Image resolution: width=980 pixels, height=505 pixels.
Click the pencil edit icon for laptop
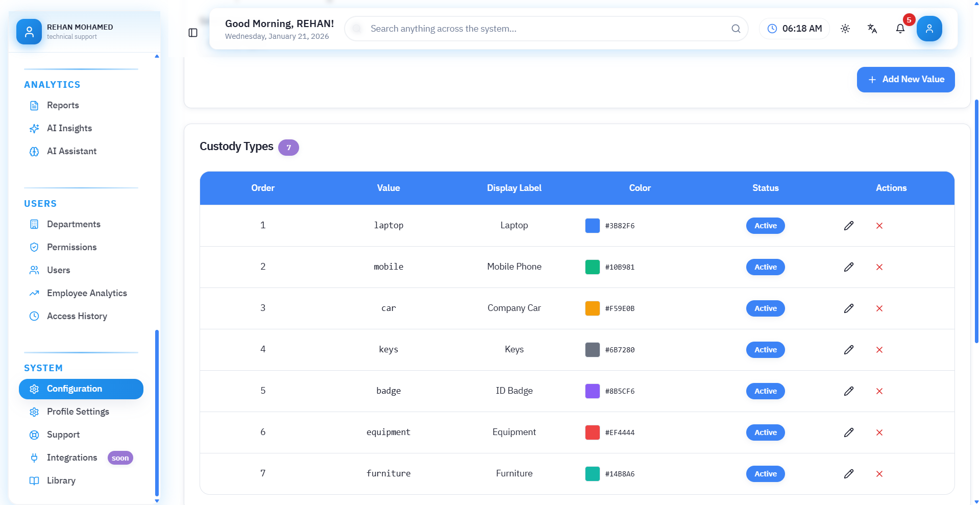click(849, 226)
